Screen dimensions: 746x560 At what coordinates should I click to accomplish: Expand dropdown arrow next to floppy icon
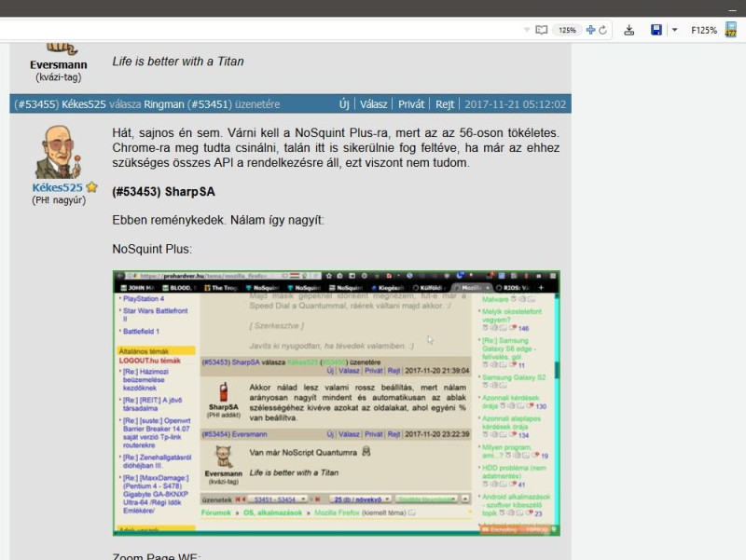point(674,30)
